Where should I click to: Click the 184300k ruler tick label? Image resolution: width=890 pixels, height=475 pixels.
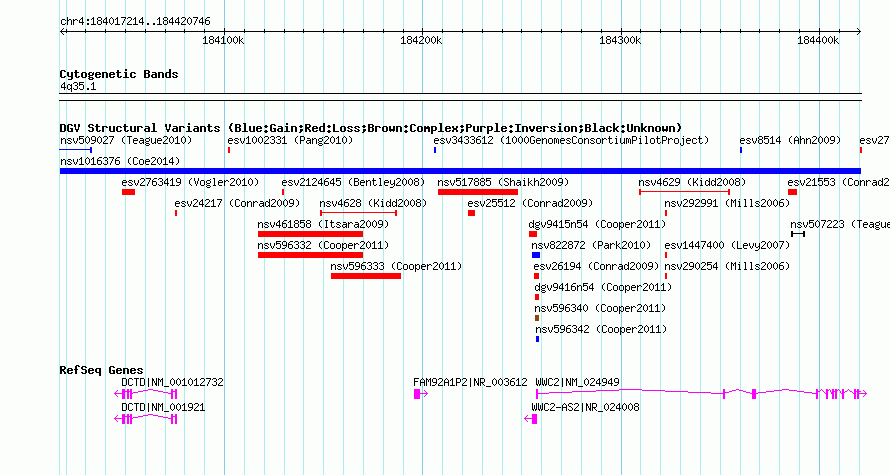[x=620, y=40]
